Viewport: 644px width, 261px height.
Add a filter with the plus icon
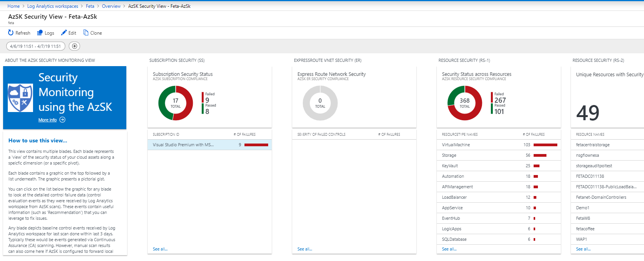(75, 46)
